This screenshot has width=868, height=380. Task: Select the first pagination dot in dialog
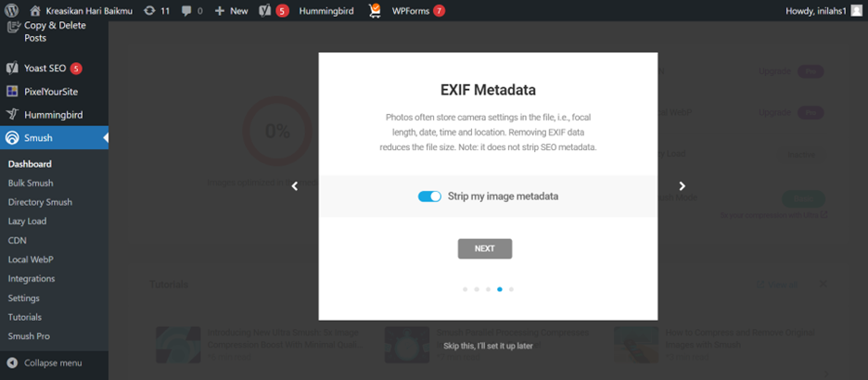click(465, 289)
